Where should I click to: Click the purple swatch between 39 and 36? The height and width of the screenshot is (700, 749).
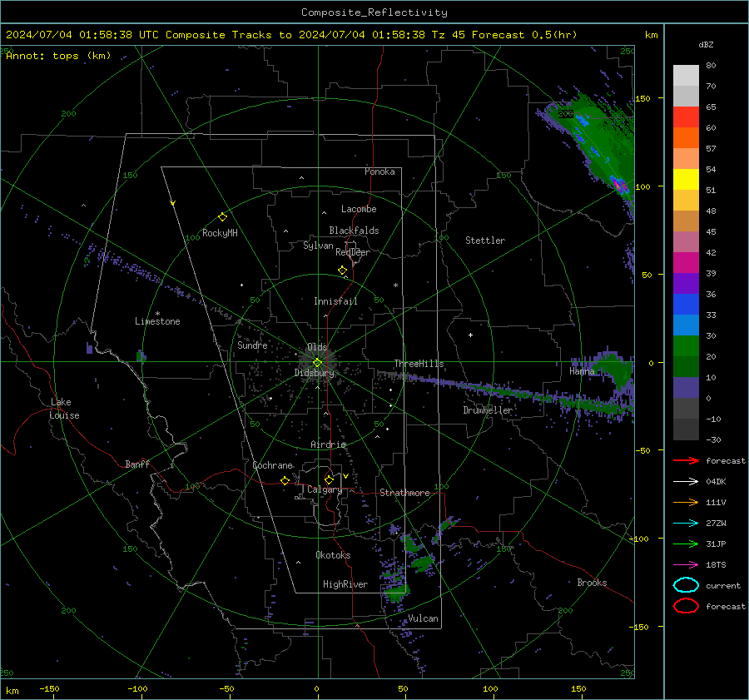686,284
